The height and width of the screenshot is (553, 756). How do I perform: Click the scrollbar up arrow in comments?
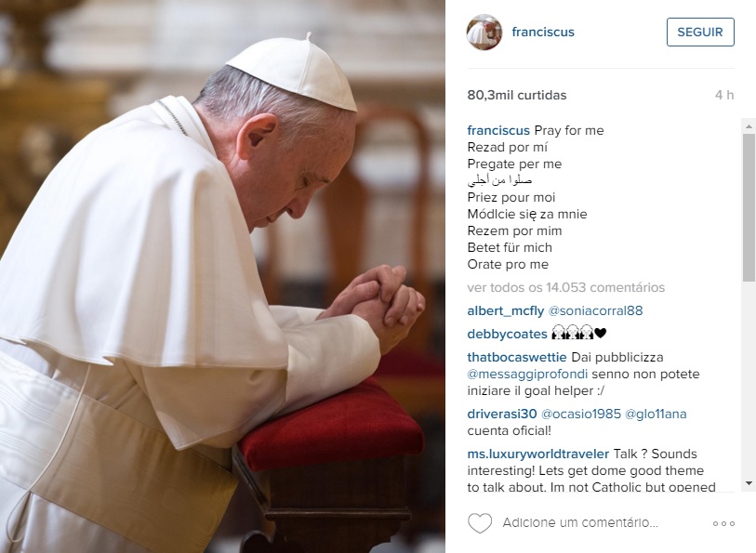[749, 126]
